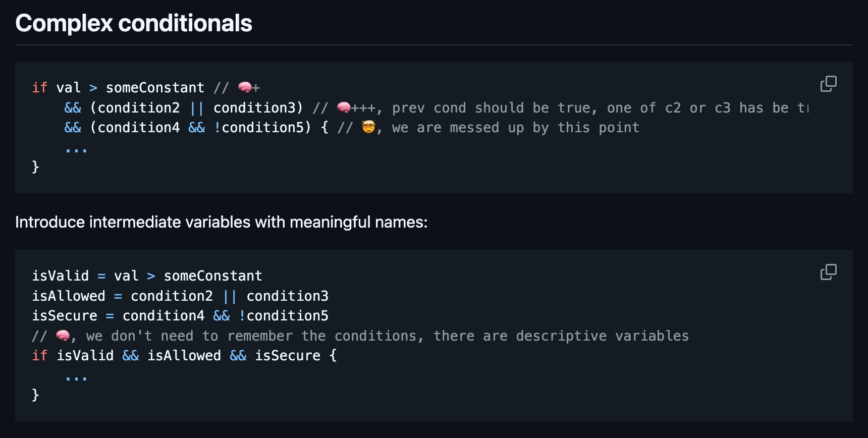Click the brain emoji after someConstant comment
The image size is (868, 438).
pyautogui.click(x=245, y=87)
